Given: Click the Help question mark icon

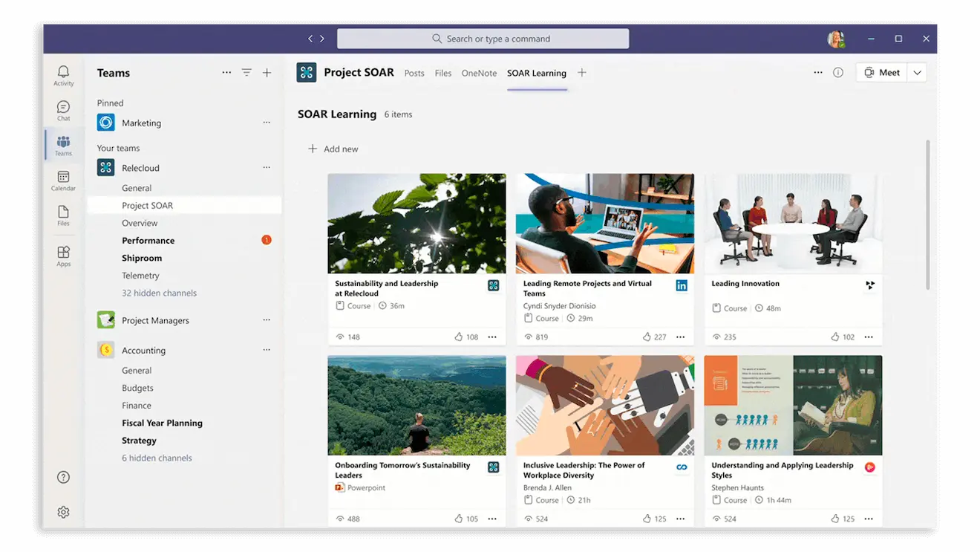Looking at the screenshot, I should [x=63, y=477].
